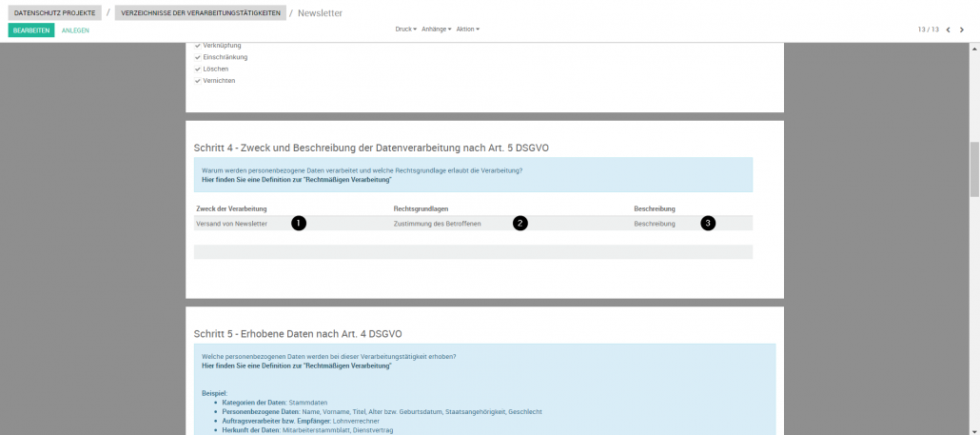Open the Aktion dropdown menu
The image size is (980, 435).
click(467, 30)
